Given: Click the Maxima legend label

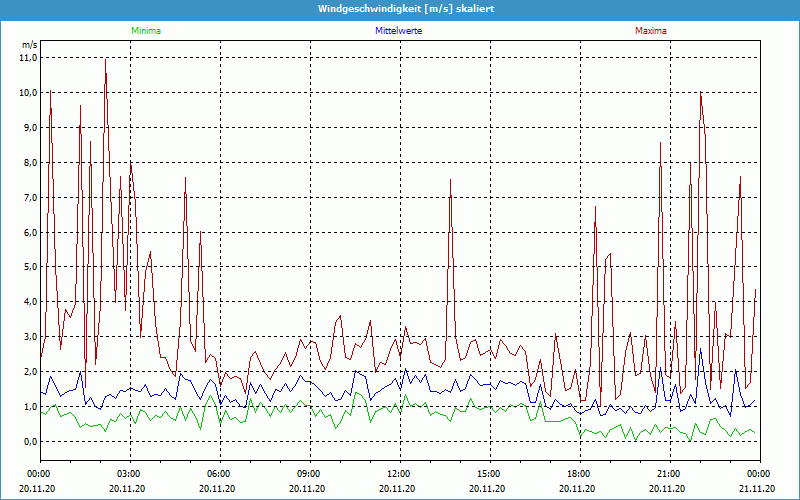Looking at the screenshot, I should click(650, 31).
